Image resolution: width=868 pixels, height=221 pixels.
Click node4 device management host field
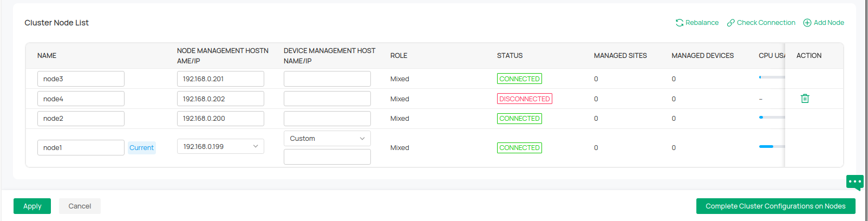(x=327, y=99)
